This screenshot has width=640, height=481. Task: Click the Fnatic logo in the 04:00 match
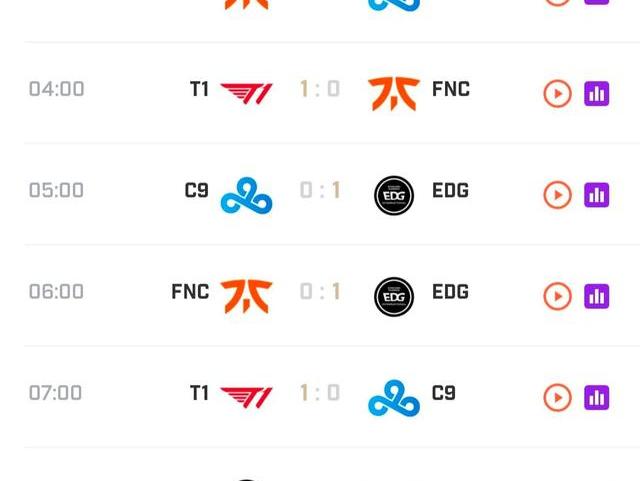pos(393,93)
